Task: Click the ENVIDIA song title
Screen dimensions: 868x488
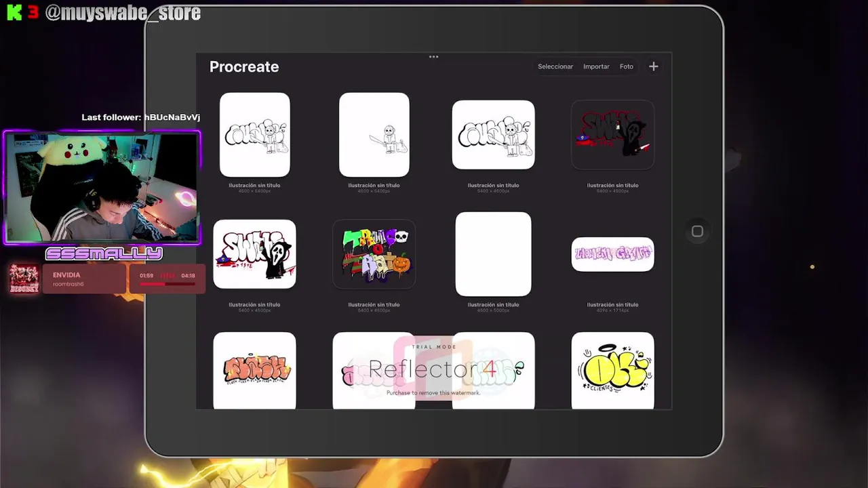Action: [x=66, y=275]
